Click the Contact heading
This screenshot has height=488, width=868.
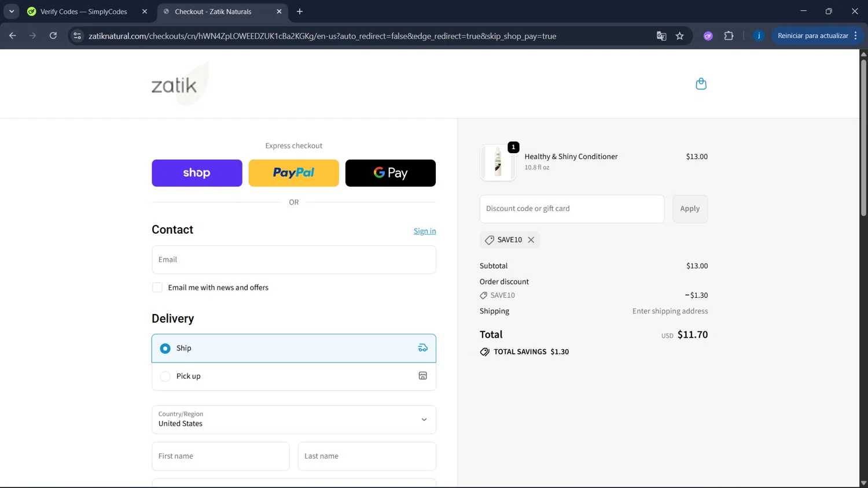point(172,230)
